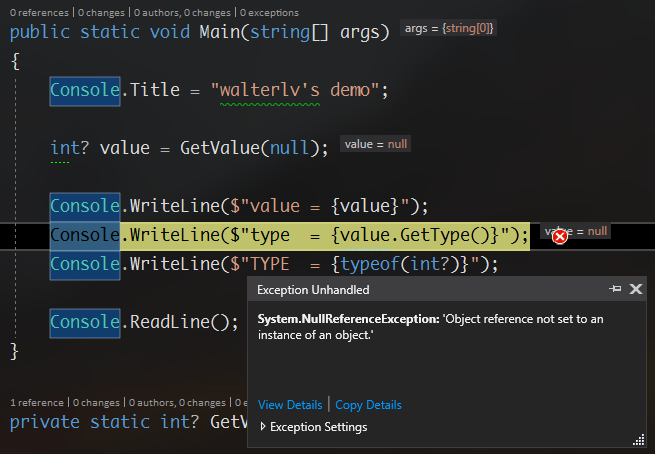Click the Copy Details link
Image resolution: width=655 pixels, height=454 pixels.
coord(368,405)
